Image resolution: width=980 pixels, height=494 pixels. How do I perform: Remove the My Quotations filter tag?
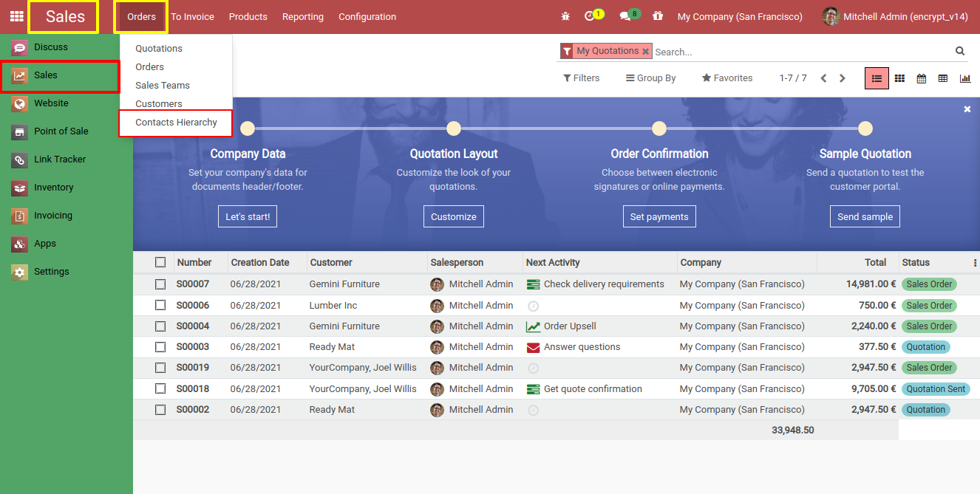coord(646,51)
